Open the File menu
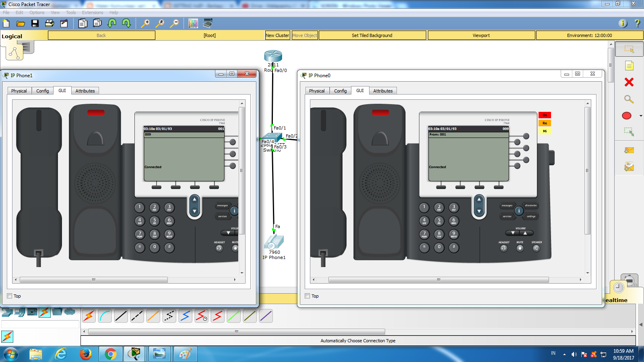The image size is (644, 362). pyautogui.click(x=6, y=12)
